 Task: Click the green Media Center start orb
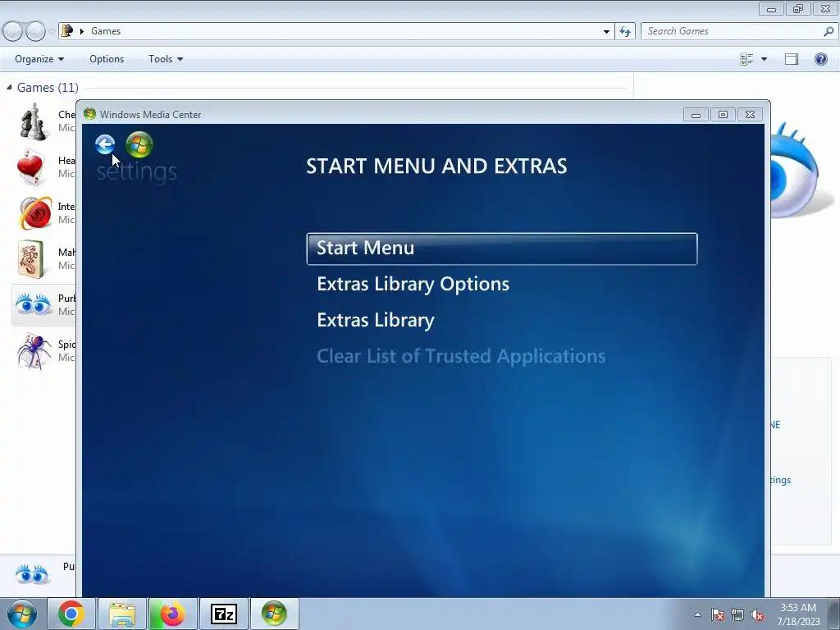coord(139,144)
